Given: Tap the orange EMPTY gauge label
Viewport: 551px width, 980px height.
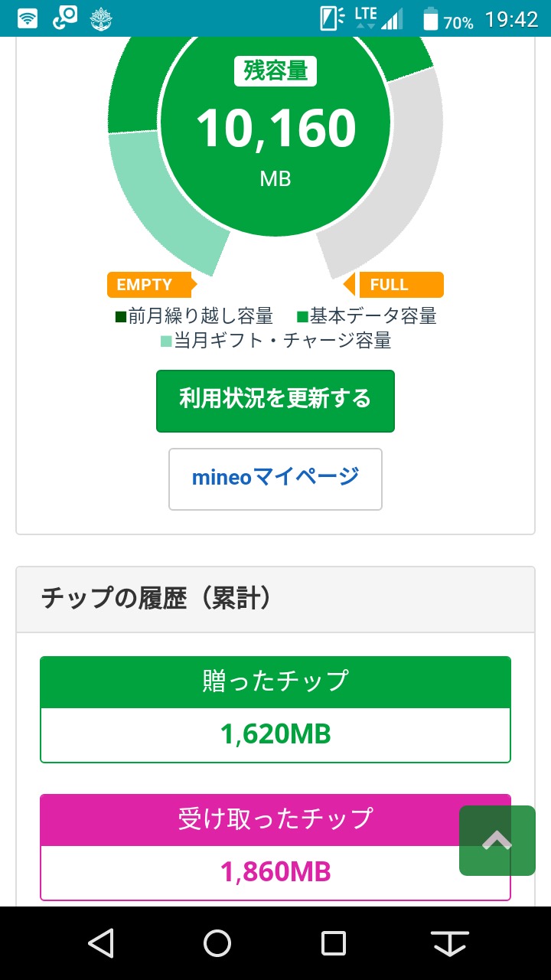Looking at the screenshot, I should coord(145,285).
